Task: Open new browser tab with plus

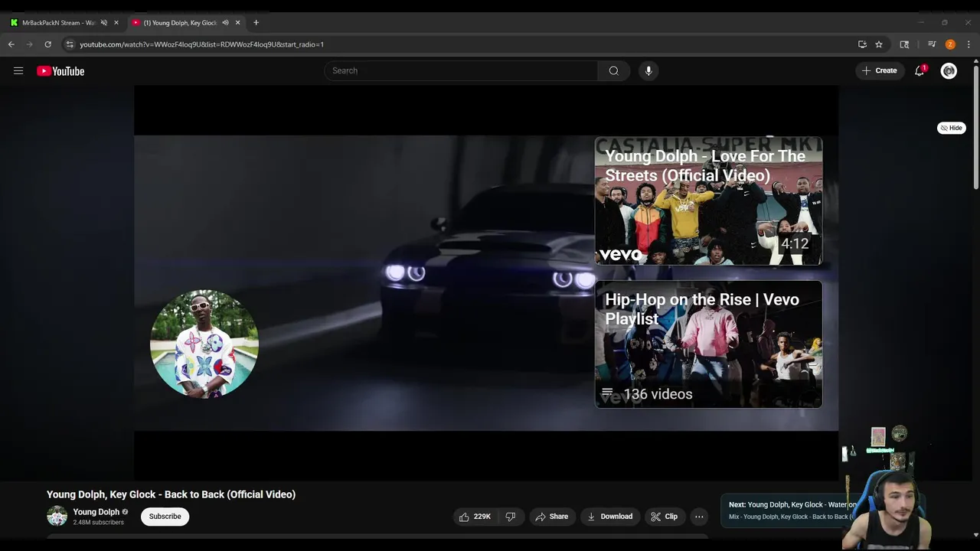Action: coord(256,22)
